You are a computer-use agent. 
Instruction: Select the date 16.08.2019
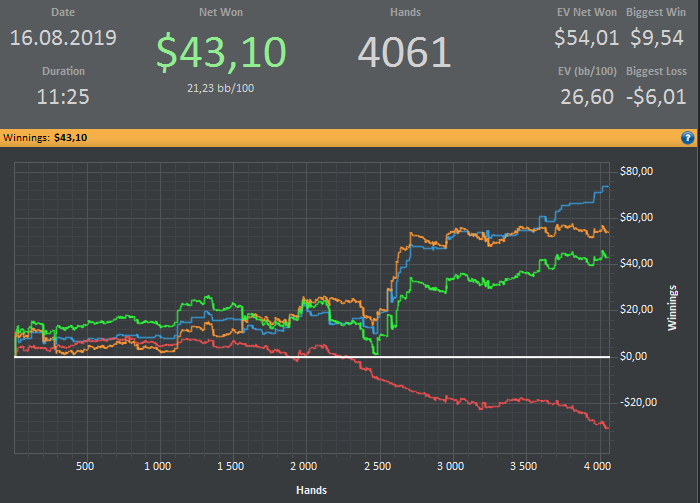pyautogui.click(x=63, y=37)
